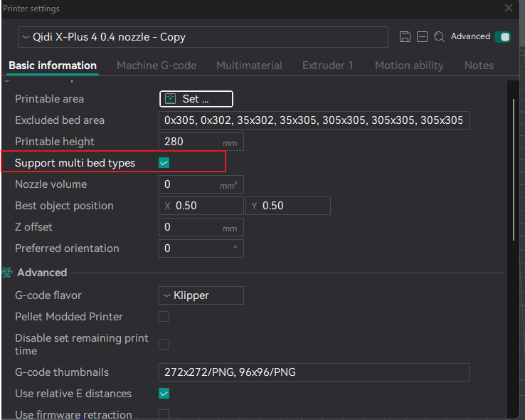Click the settings panel vertical scrollbar
525x420 pixels.
(x=514, y=169)
